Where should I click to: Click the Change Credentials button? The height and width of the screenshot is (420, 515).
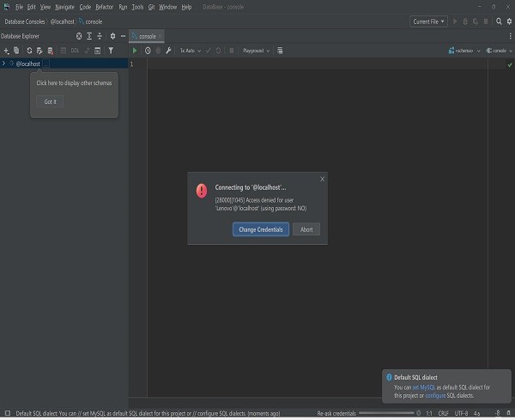pos(261,229)
